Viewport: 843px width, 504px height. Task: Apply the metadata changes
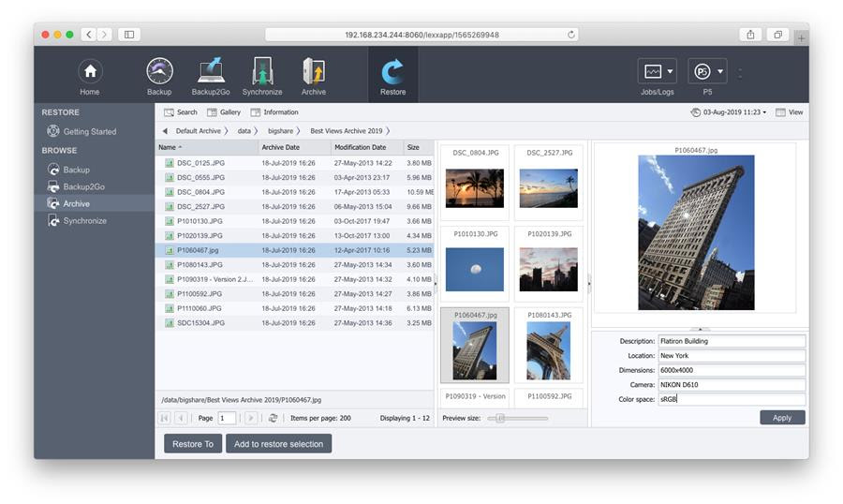coord(782,418)
